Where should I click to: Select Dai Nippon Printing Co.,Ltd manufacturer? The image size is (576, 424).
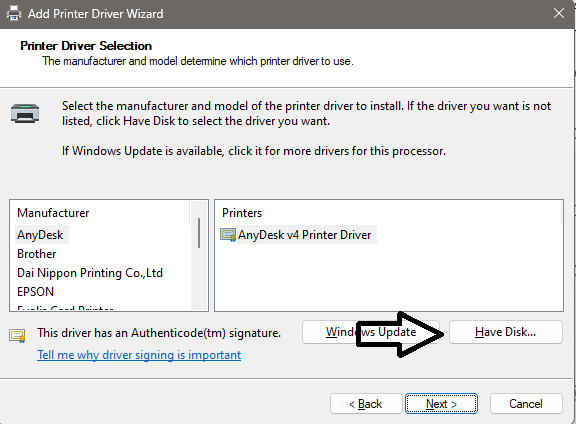point(90,273)
